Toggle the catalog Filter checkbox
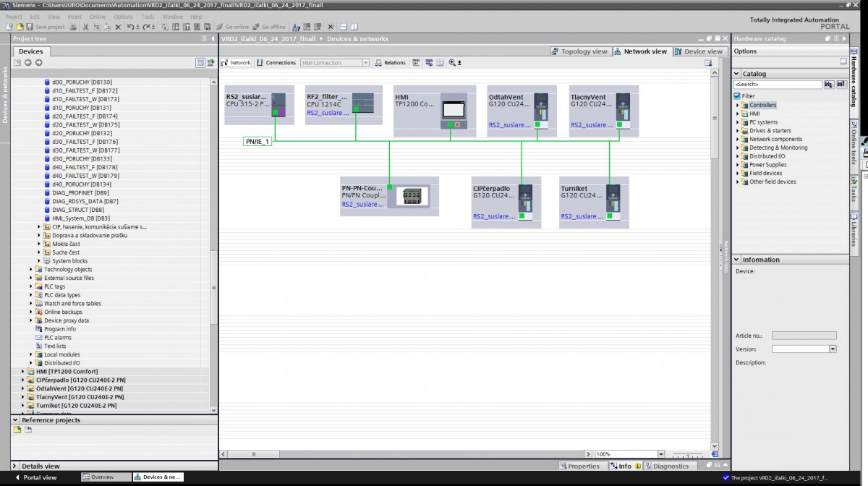 (737, 96)
